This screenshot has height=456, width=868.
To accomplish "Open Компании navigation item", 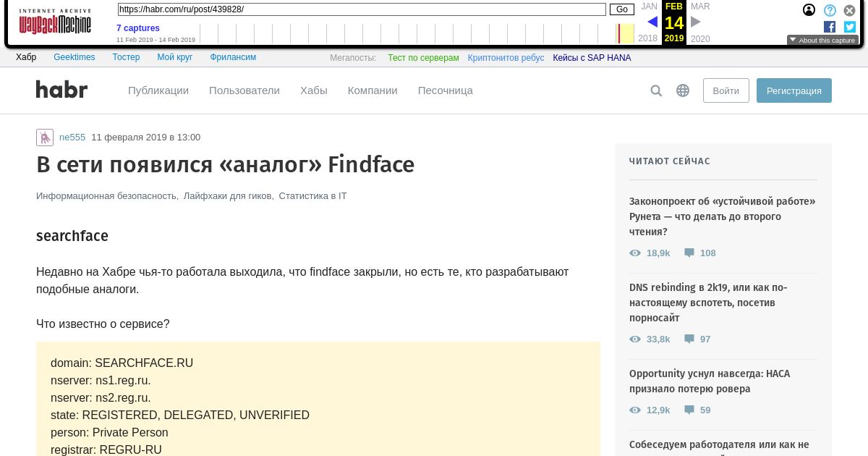I will coord(373,90).
